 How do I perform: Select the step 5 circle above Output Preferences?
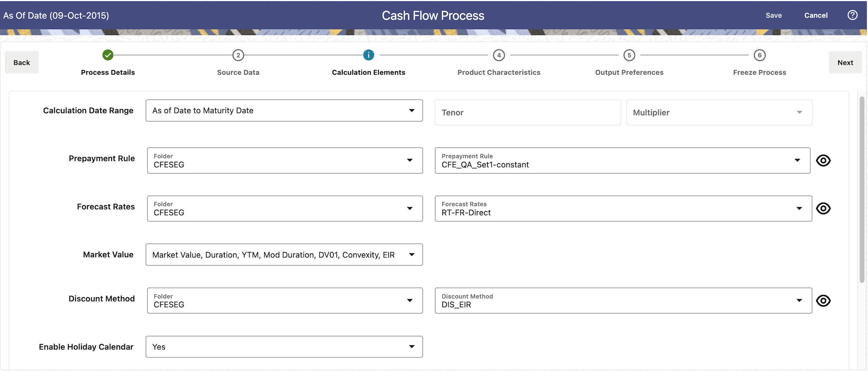629,55
